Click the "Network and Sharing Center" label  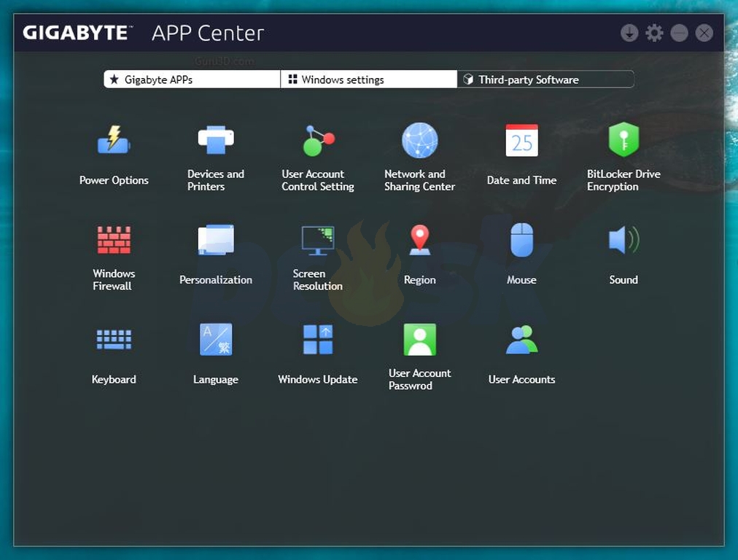pos(420,180)
